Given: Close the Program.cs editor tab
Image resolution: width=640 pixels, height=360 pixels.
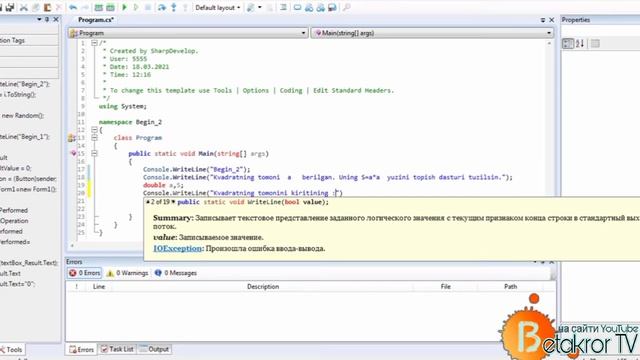Looking at the screenshot, I should 551,20.
